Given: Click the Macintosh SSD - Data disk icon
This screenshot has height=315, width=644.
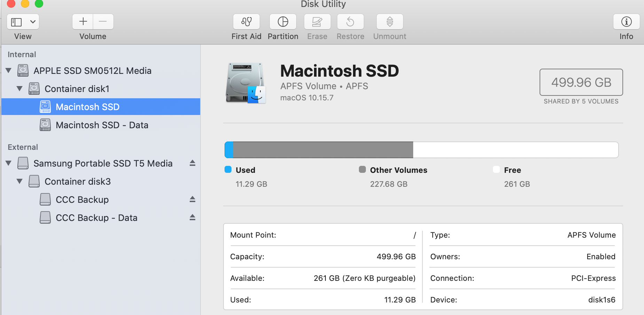Looking at the screenshot, I should 45,125.
